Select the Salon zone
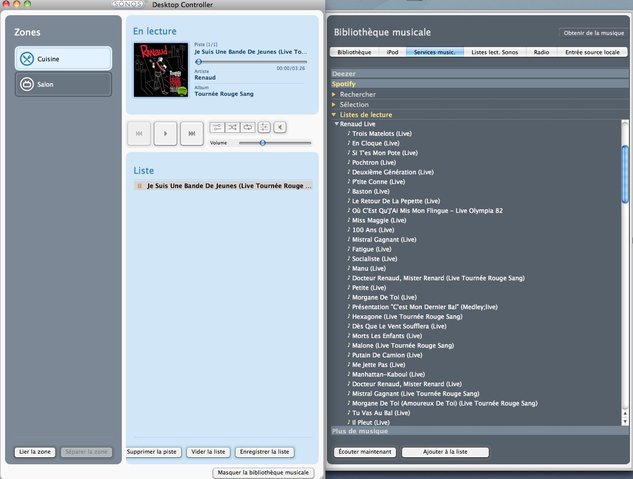This screenshot has width=633, height=479. (x=63, y=84)
